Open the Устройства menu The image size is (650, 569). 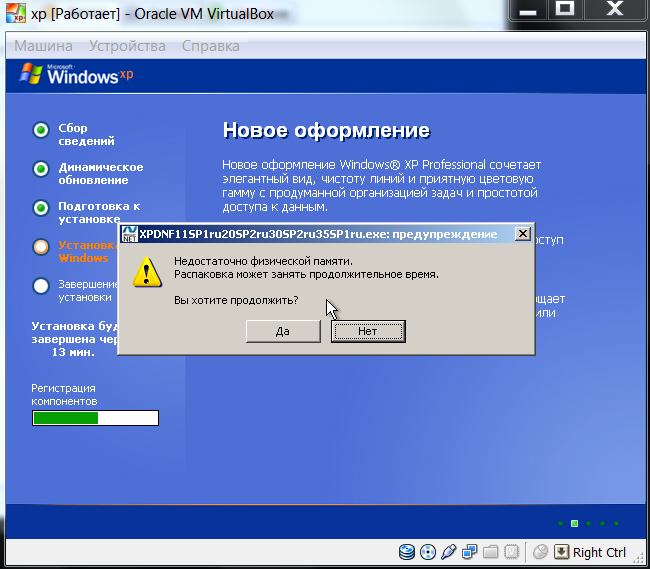(127, 46)
